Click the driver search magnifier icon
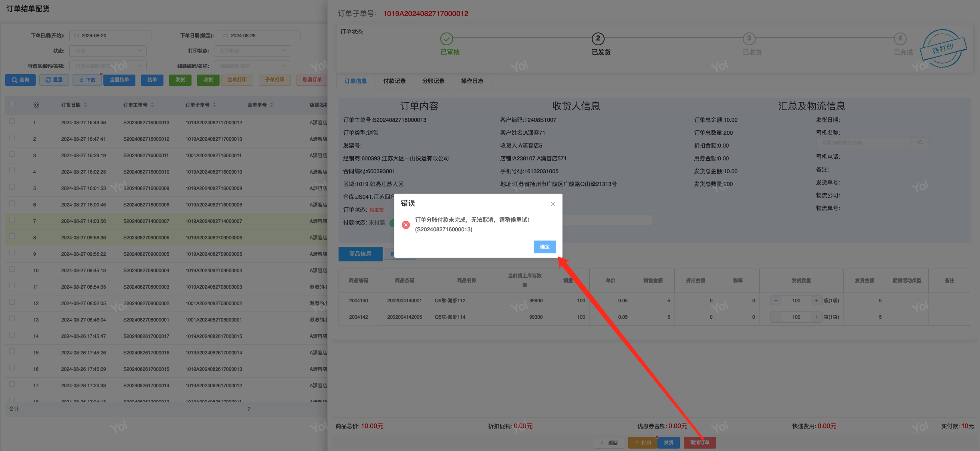The height and width of the screenshot is (451, 980). [x=920, y=143]
